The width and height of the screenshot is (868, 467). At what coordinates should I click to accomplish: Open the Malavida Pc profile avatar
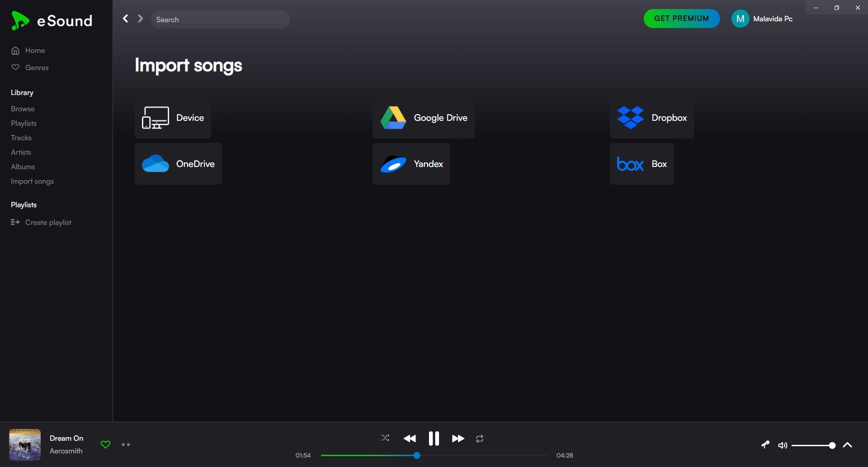pos(740,19)
